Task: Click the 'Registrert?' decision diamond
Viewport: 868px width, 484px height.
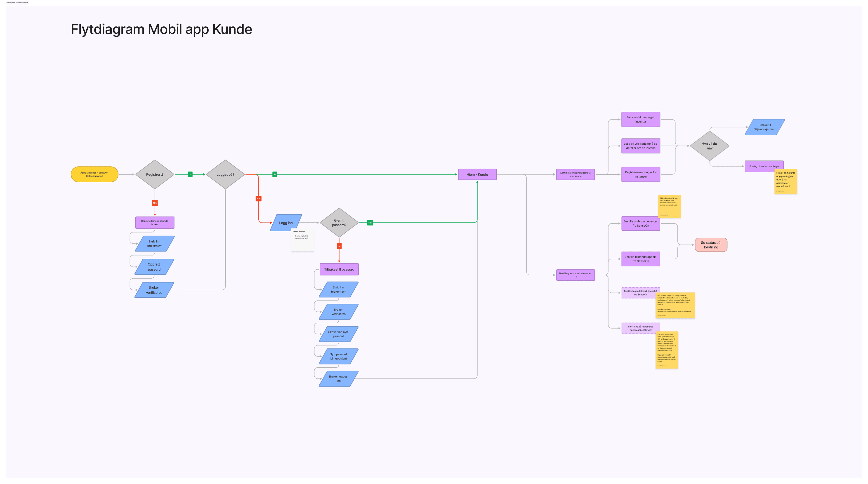Action: pos(155,174)
